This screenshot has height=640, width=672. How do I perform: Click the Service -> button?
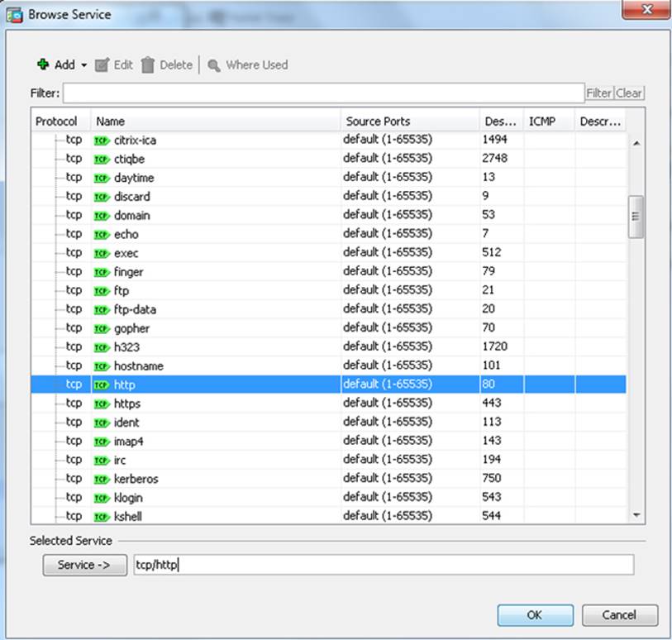(x=83, y=565)
